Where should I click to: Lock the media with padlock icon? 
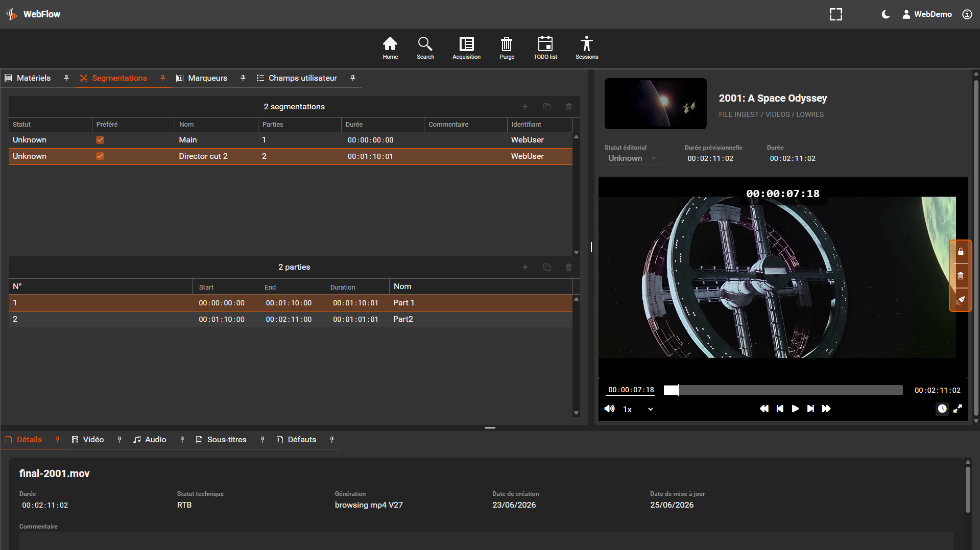(x=961, y=252)
